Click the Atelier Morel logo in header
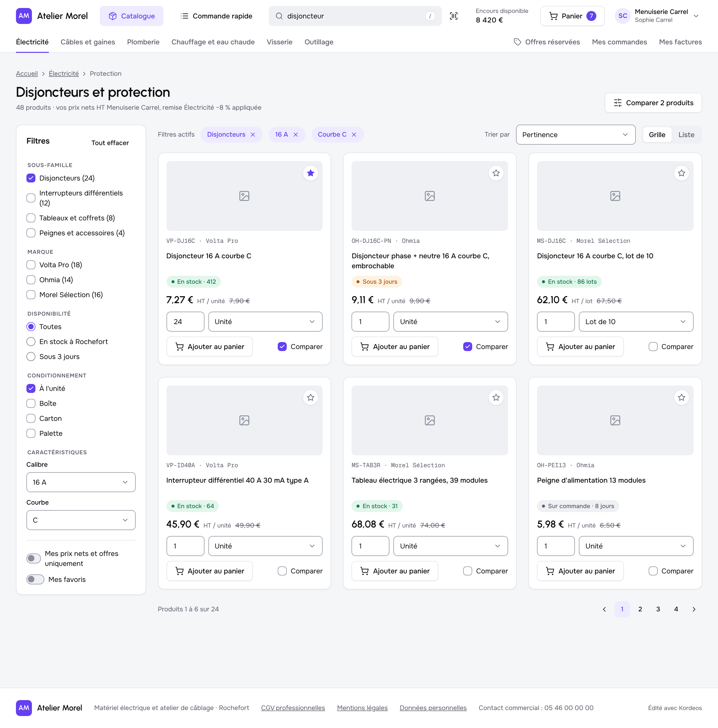 (x=52, y=16)
